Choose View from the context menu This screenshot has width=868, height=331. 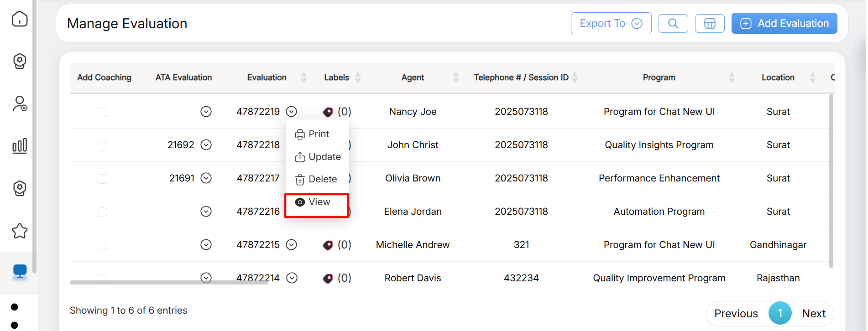pos(317,202)
